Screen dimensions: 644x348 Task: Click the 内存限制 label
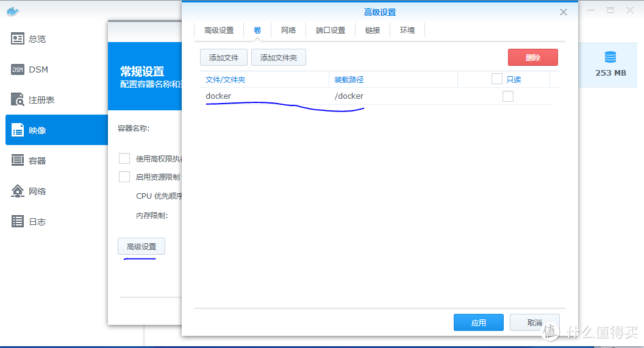click(152, 216)
